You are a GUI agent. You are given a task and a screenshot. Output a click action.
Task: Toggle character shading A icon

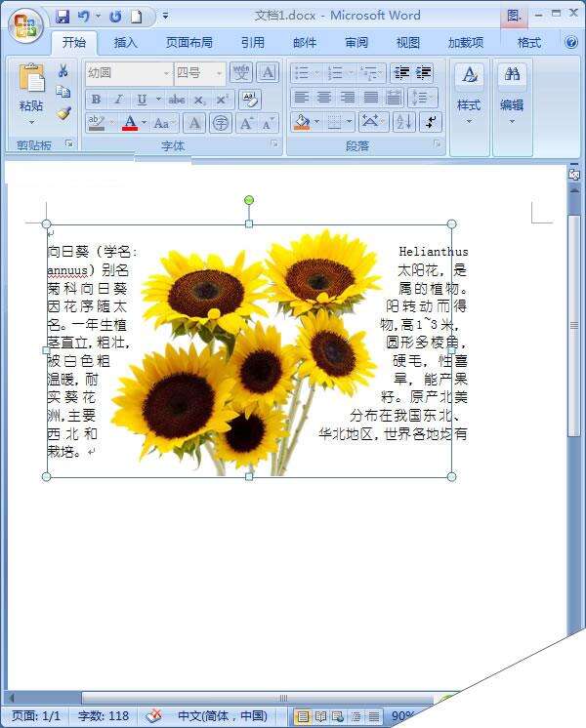point(194,123)
